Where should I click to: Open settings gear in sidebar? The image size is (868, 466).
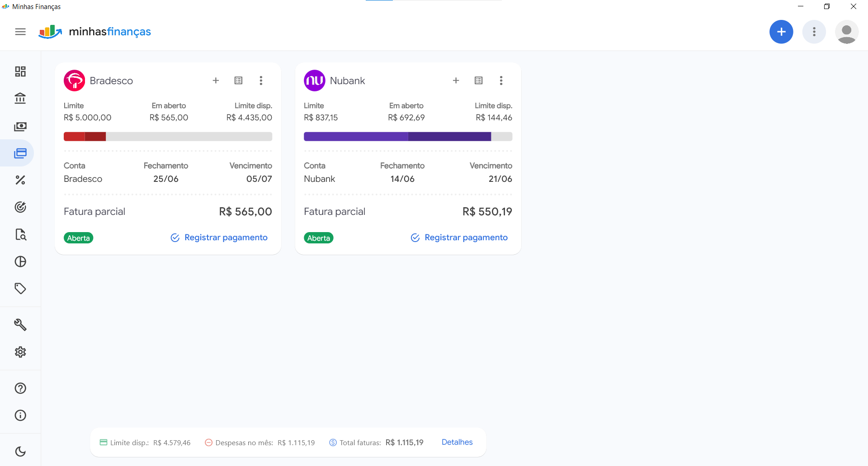20,352
